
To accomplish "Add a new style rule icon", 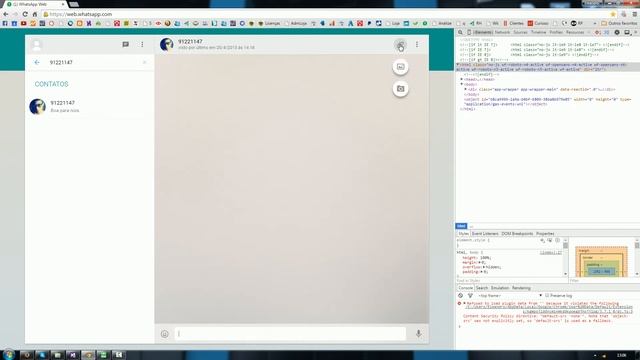I will point(542,240).
